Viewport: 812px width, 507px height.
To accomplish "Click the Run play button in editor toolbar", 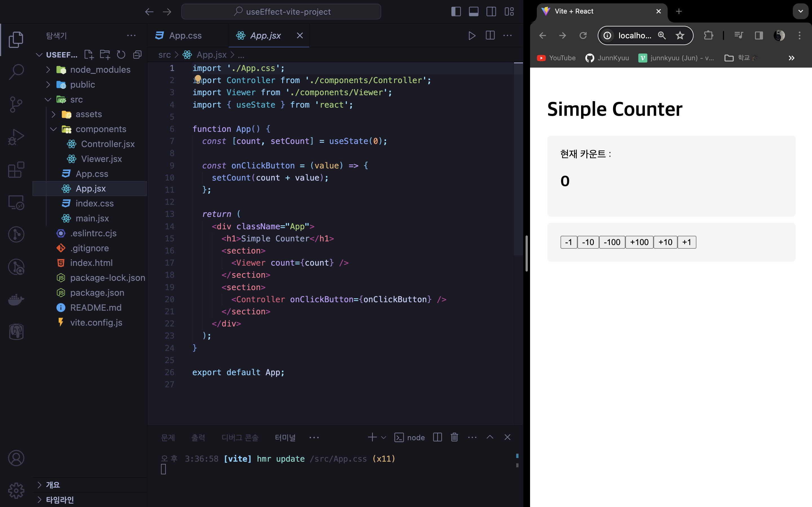I will pos(472,35).
